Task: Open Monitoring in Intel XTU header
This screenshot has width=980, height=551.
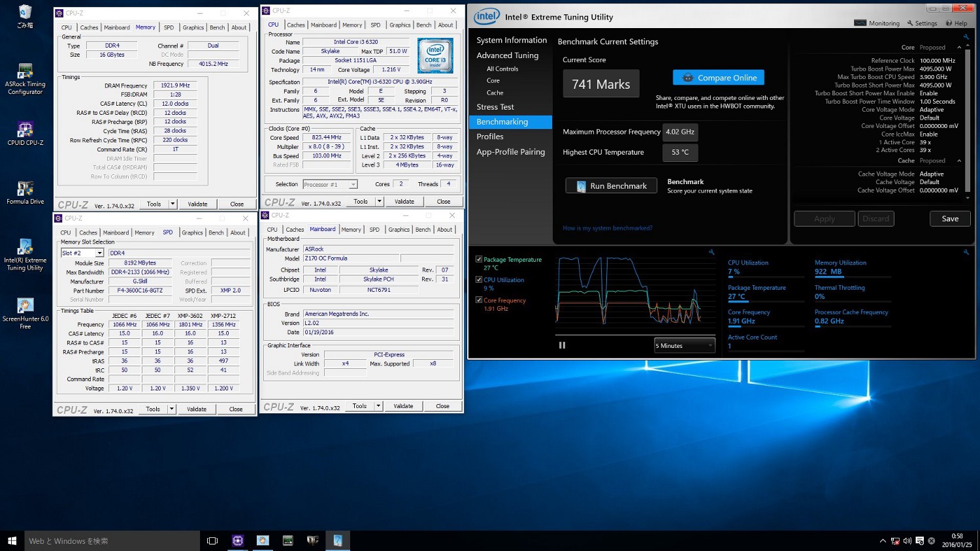Action: pyautogui.click(x=877, y=23)
